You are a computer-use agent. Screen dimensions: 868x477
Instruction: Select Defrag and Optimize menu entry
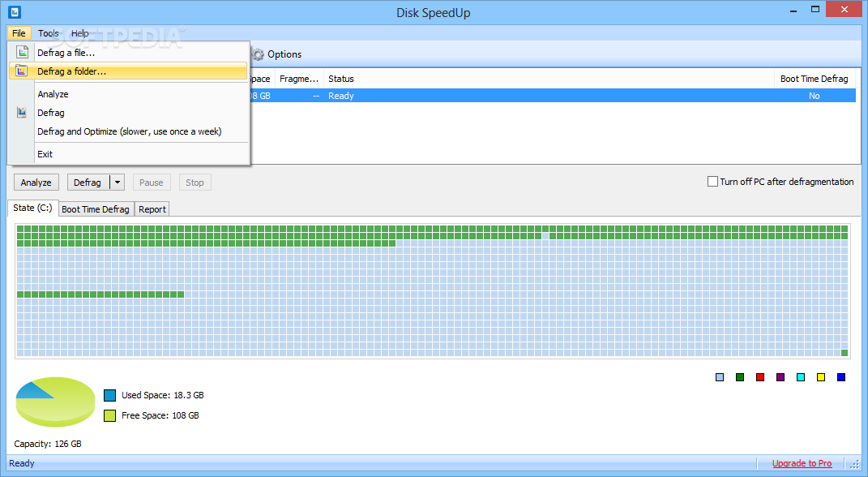(128, 131)
